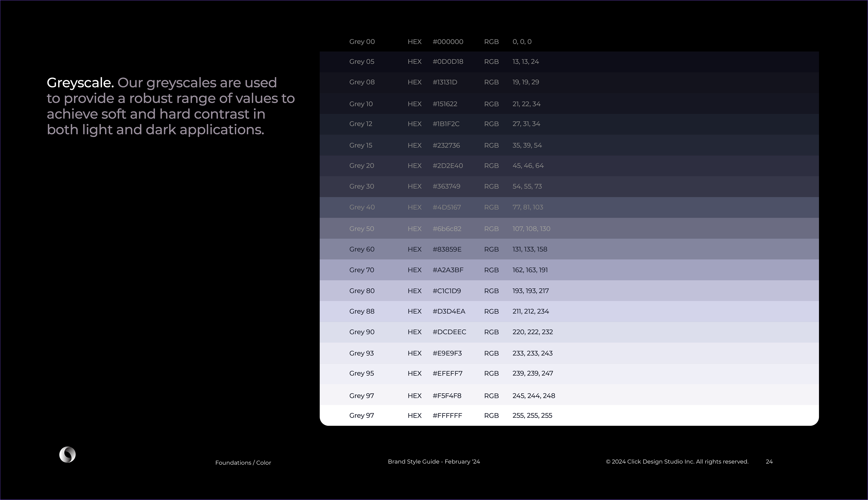Select the Grey 15 label
This screenshot has width=868, height=500.
pyautogui.click(x=361, y=145)
